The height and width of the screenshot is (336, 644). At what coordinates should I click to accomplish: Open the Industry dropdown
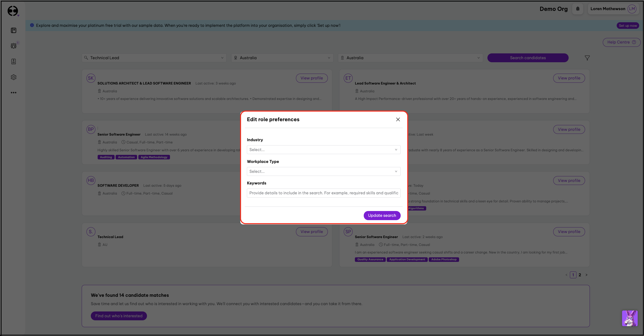[x=323, y=150]
